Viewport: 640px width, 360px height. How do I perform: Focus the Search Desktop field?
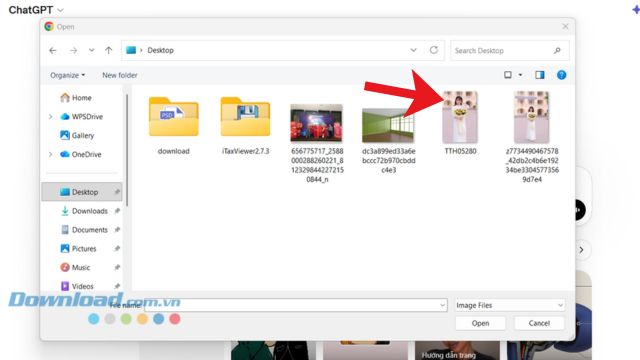click(x=509, y=51)
